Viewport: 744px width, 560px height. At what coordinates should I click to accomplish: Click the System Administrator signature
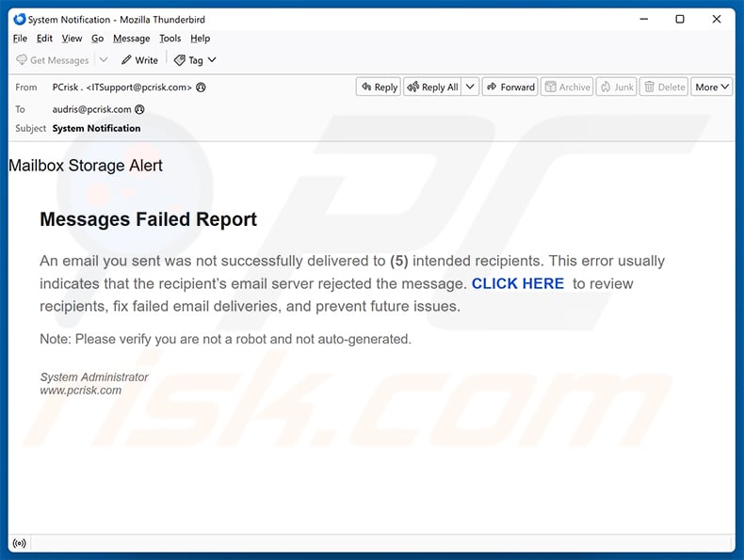tap(94, 377)
